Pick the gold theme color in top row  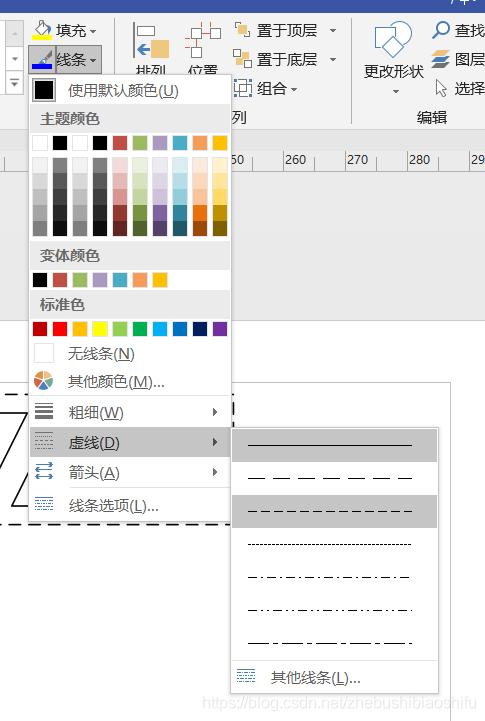pos(220,143)
